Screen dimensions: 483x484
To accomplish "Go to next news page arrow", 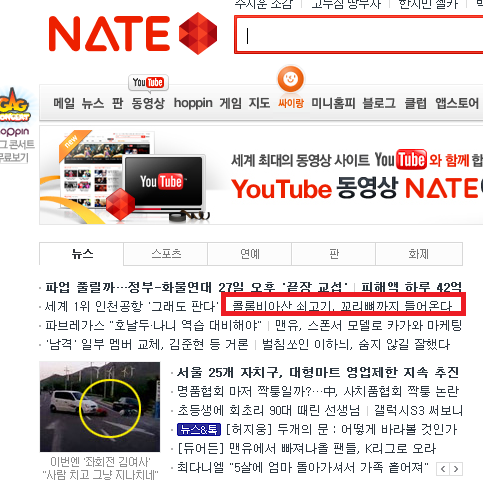I will pos(456,469).
